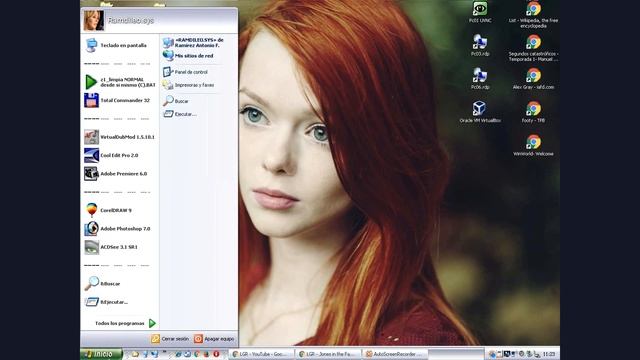
Task: Click the red Opera quick launch icon
Action: coord(216,354)
